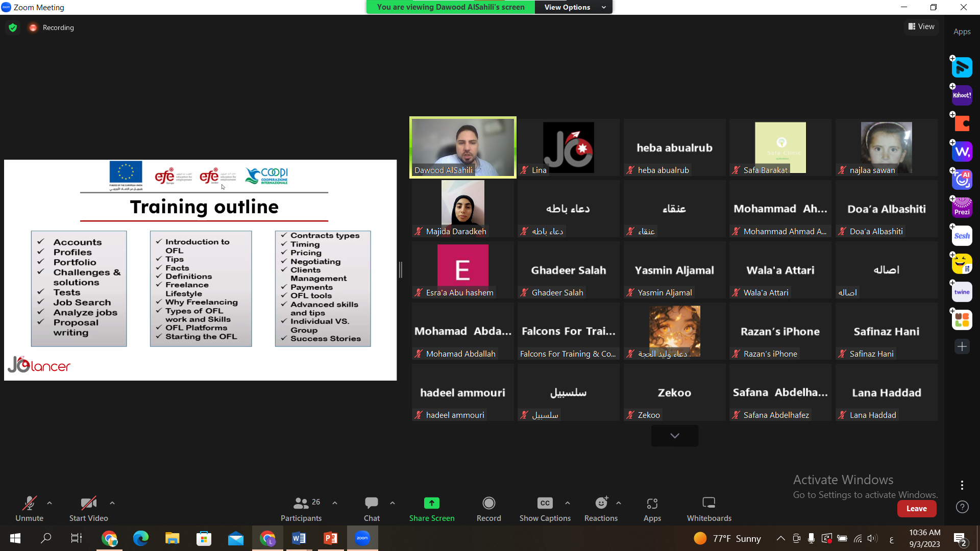Image resolution: width=980 pixels, height=551 pixels.
Task: Expand View Options dropdown
Action: tap(574, 7)
